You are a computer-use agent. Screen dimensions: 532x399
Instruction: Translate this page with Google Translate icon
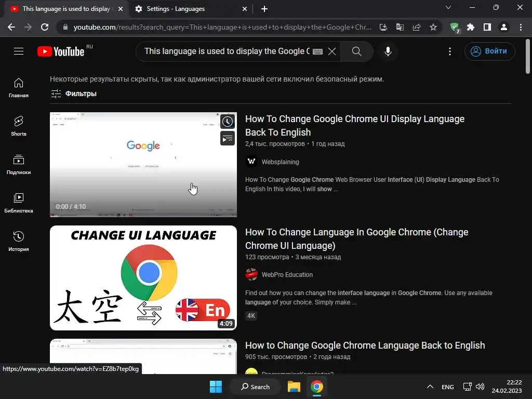pyautogui.click(x=400, y=27)
